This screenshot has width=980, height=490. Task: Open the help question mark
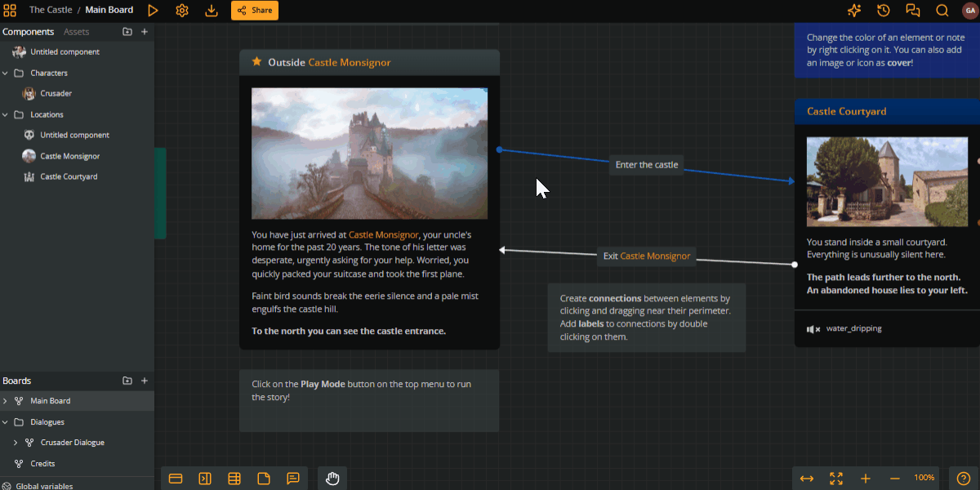(962, 479)
